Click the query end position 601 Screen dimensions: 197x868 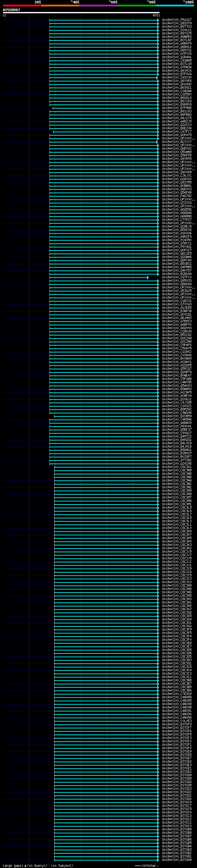tap(155, 15)
